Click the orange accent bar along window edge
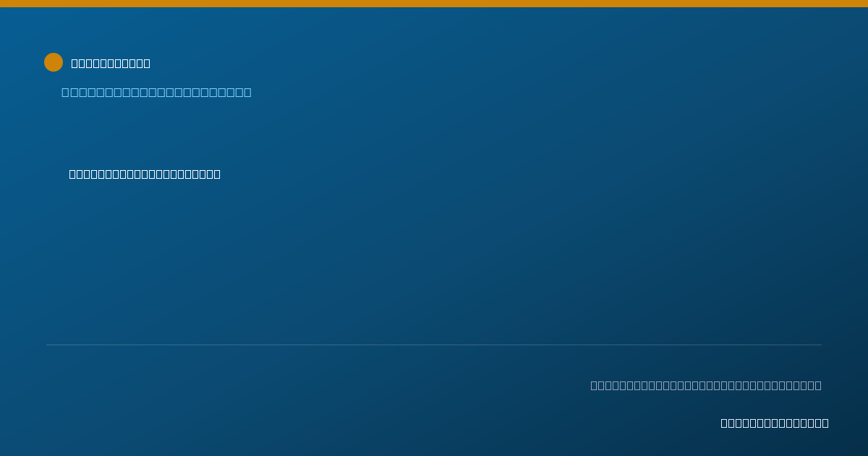Viewport: 868px width, 456px height. [434, 4]
